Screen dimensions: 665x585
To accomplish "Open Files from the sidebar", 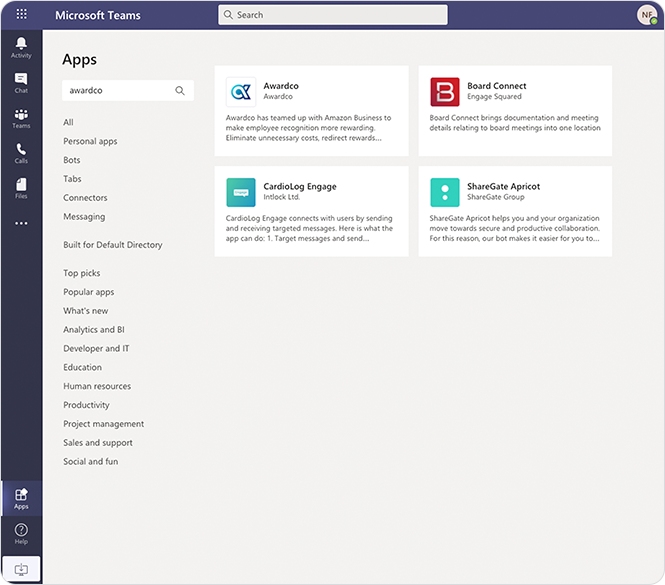I will coord(21,188).
